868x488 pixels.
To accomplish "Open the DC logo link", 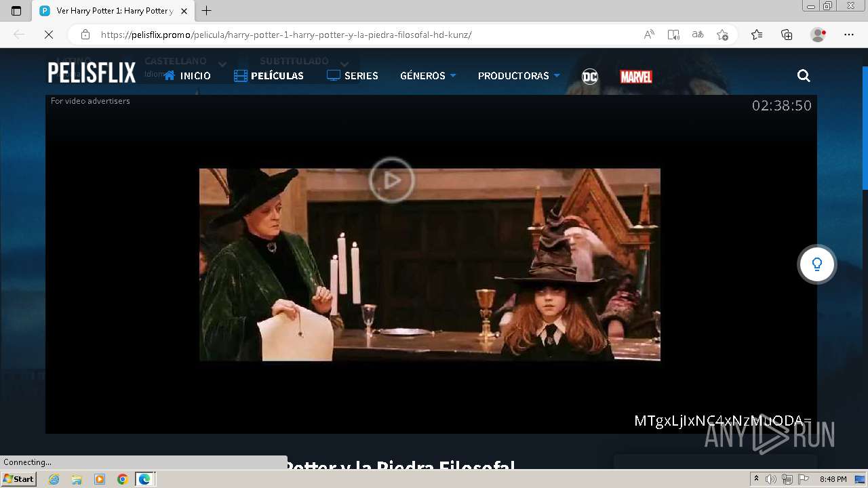I will 590,77.
